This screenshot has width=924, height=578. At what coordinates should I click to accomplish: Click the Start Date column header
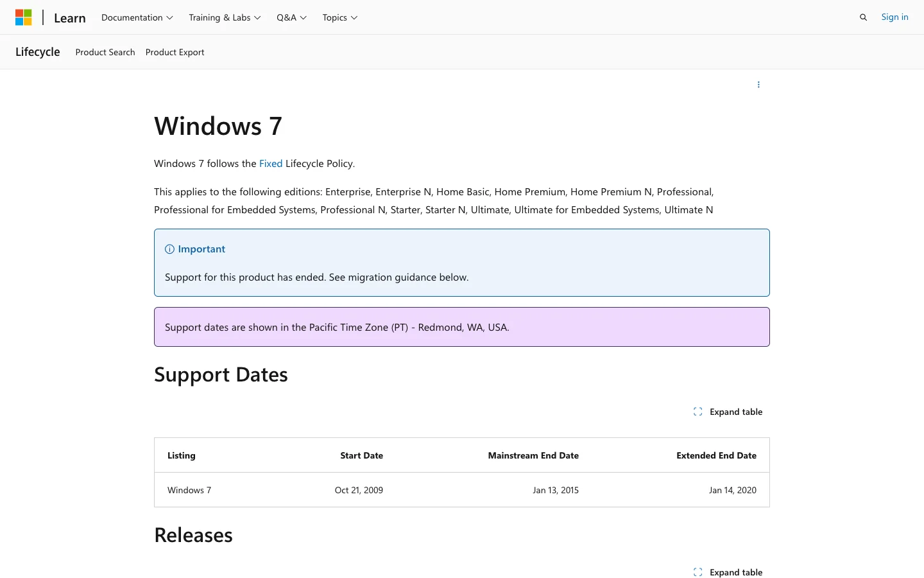362,455
